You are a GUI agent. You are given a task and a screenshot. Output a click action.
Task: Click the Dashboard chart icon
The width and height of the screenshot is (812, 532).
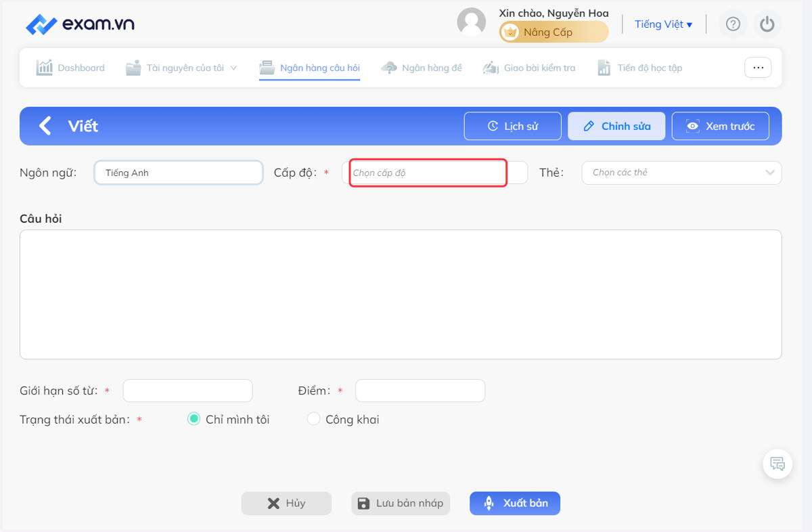point(45,68)
